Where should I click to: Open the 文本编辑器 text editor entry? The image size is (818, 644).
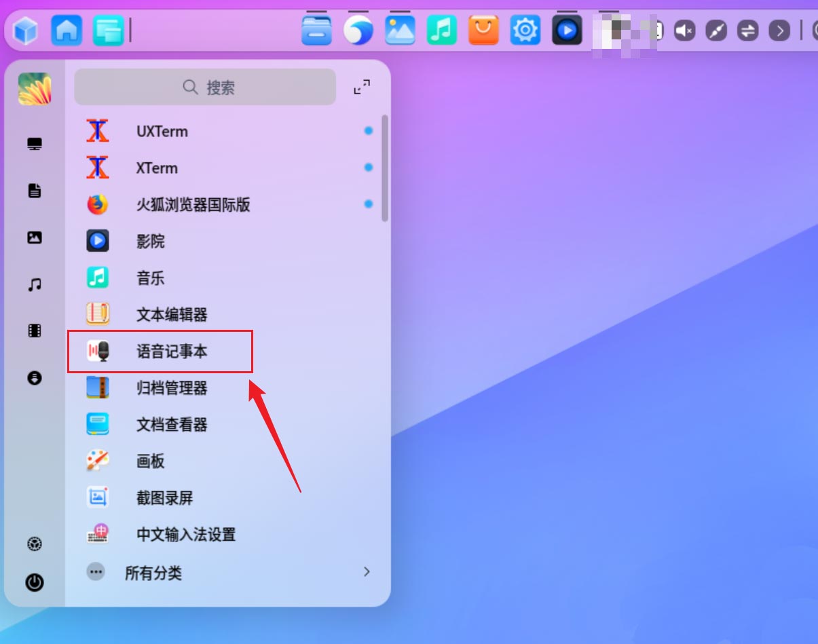coord(228,314)
